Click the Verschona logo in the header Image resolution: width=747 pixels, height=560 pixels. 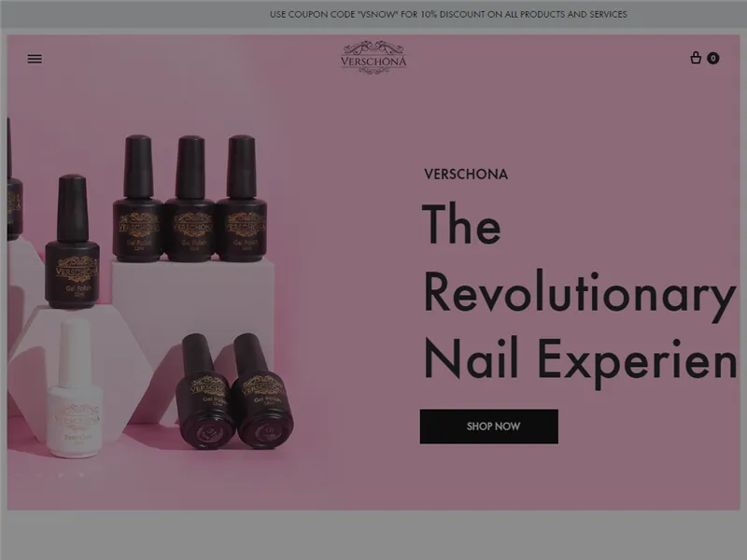[374, 57]
